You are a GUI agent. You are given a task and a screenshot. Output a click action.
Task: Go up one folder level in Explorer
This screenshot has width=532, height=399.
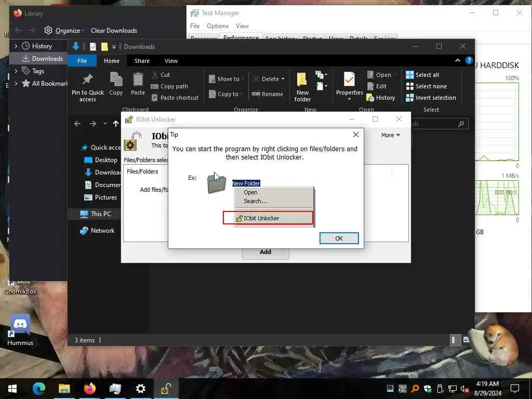coord(116,124)
